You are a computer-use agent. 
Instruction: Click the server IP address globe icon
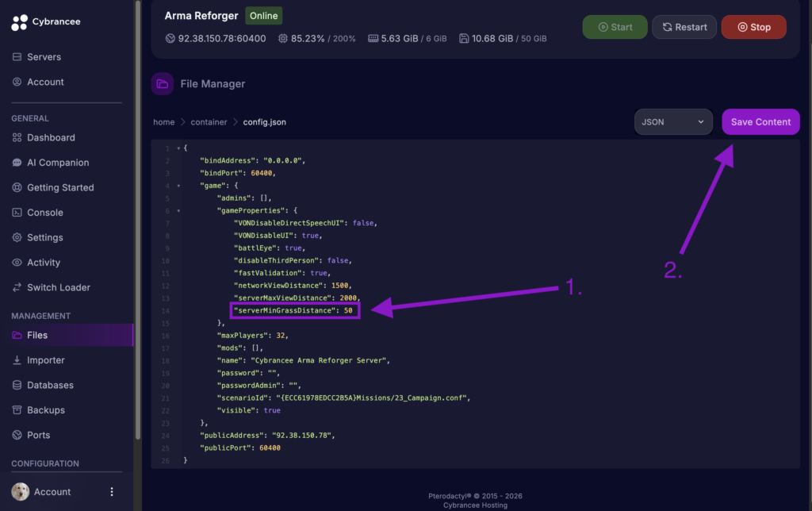pyautogui.click(x=170, y=38)
